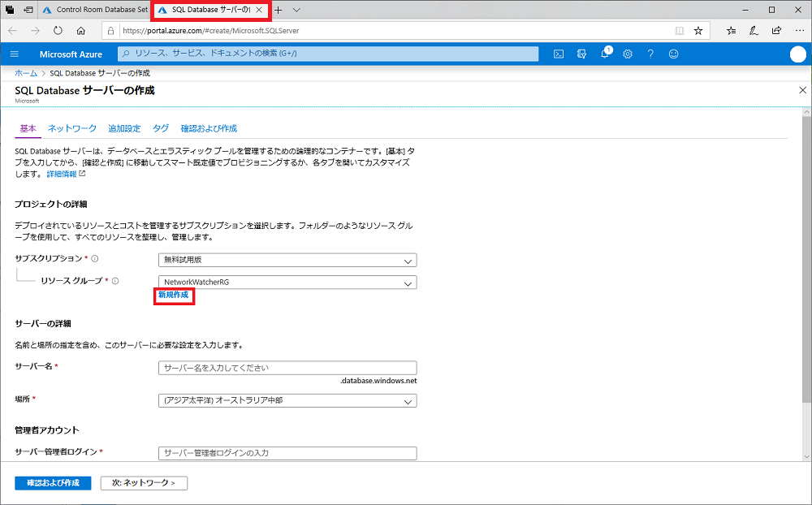
Task: Close the SQL Database server browser tab
Action: (259, 10)
